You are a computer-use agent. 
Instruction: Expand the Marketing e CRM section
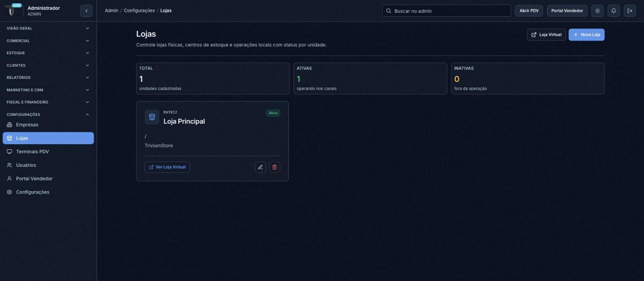coord(48,90)
